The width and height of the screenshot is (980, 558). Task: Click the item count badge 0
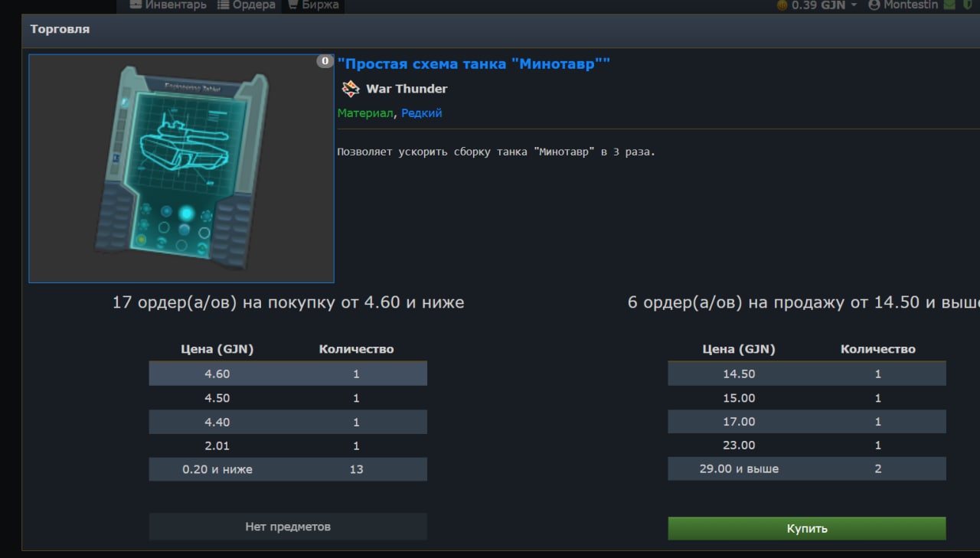325,61
